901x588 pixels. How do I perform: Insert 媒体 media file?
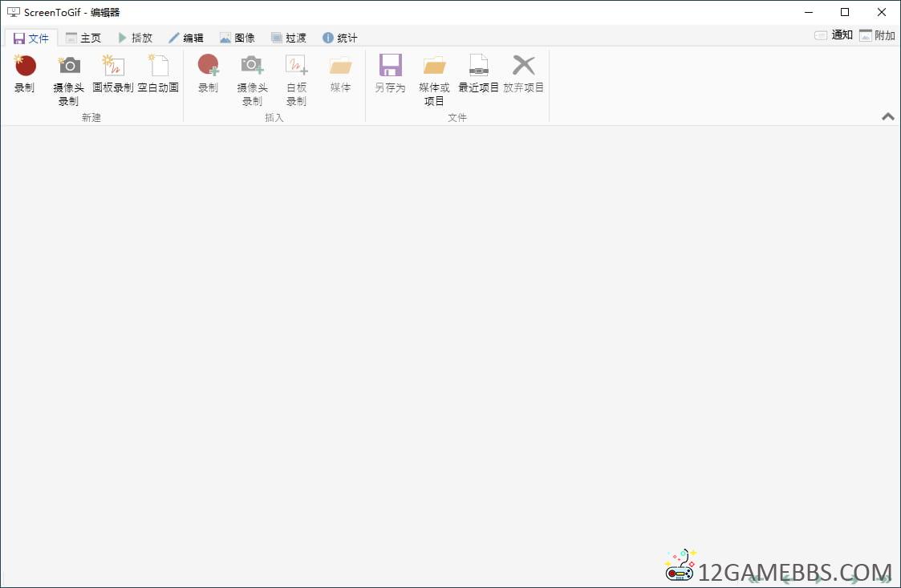pyautogui.click(x=341, y=67)
